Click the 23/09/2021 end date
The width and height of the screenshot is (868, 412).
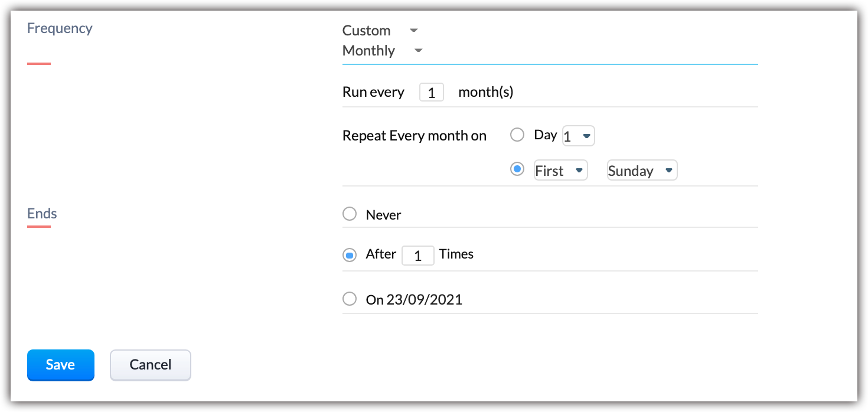424,300
